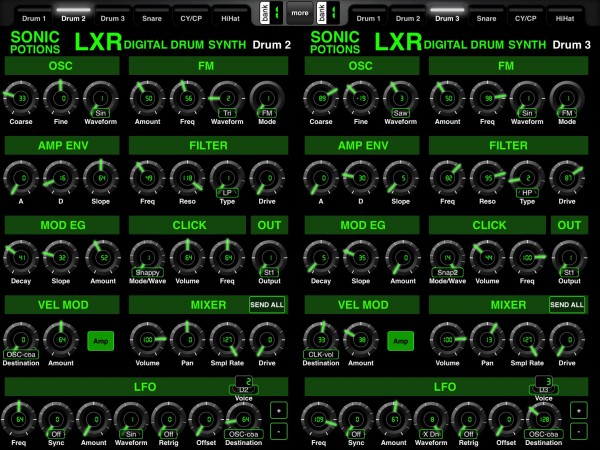Open Drum 2 filter Type 'LP' selector
The height and width of the screenshot is (450, 600).
pos(227,193)
